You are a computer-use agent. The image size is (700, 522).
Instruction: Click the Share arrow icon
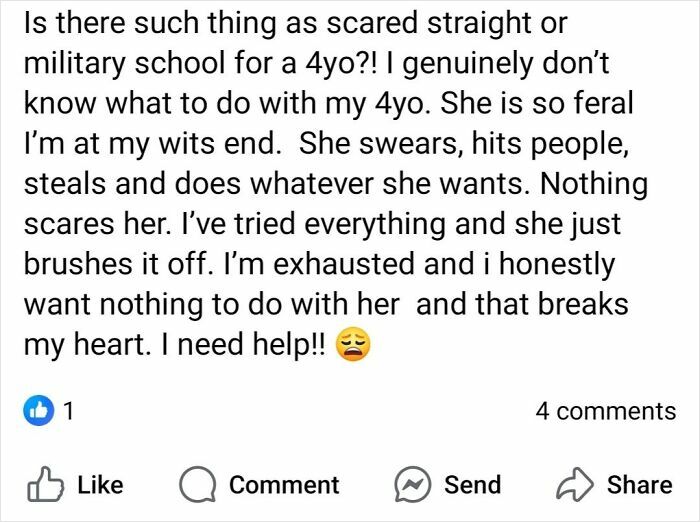point(576,485)
